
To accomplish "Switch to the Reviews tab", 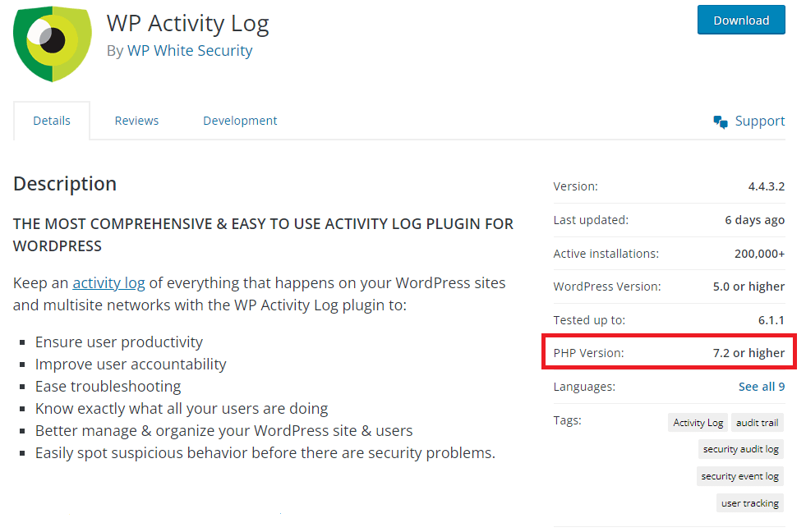I will pyautogui.click(x=136, y=120).
